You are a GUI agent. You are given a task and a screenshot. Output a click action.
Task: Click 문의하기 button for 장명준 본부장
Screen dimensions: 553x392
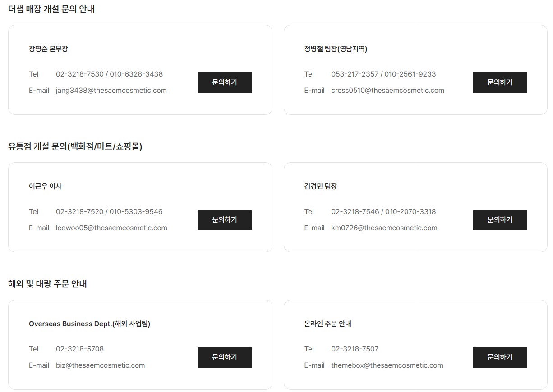click(225, 82)
